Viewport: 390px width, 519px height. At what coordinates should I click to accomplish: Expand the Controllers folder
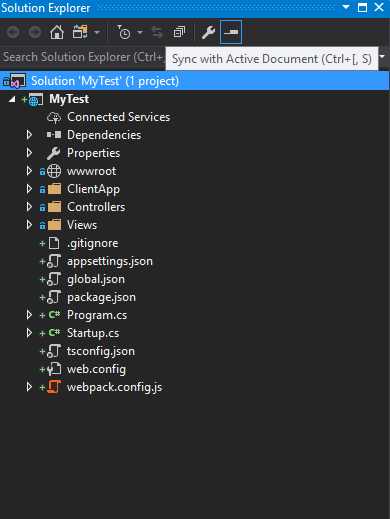(x=29, y=207)
